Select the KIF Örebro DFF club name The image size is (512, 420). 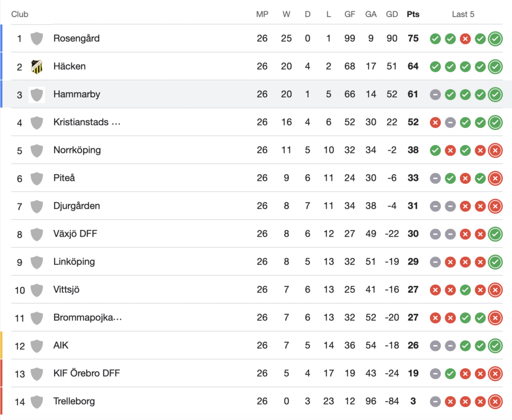87,373
